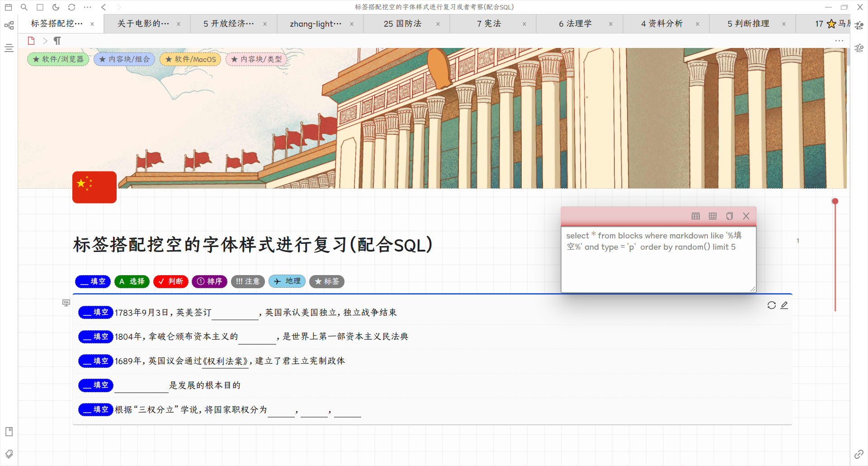Toggle dark mode with the moon icon

[56, 7]
